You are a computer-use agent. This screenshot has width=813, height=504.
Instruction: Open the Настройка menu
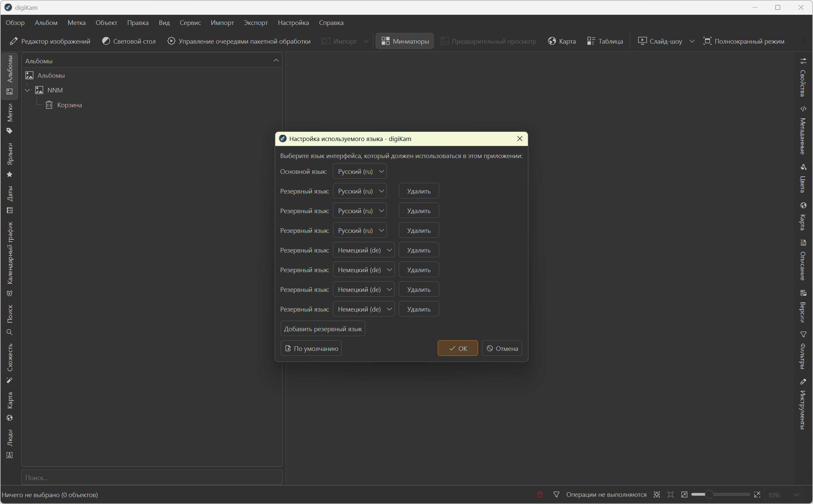[x=293, y=22]
